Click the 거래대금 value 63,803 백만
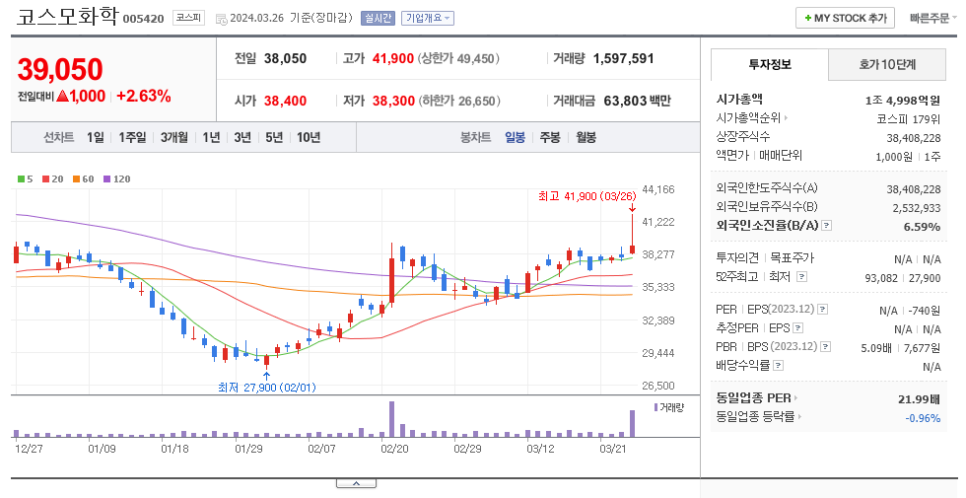This screenshot has width=966, height=498. coord(637,100)
